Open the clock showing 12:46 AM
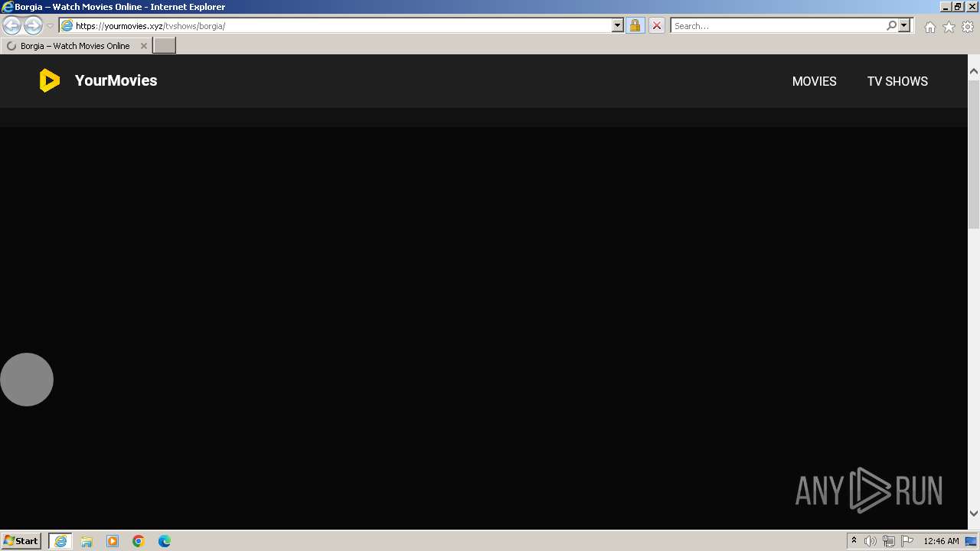This screenshot has height=551, width=980. click(x=941, y=541)
